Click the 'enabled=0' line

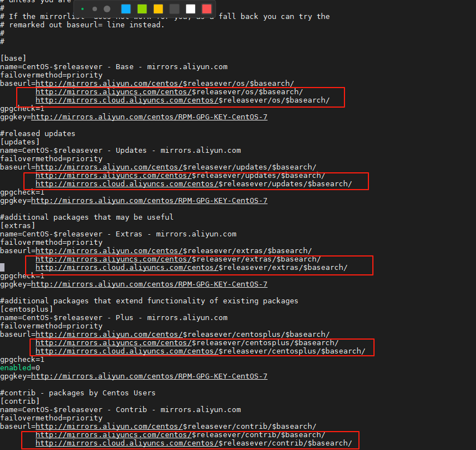tap(20, 367)
